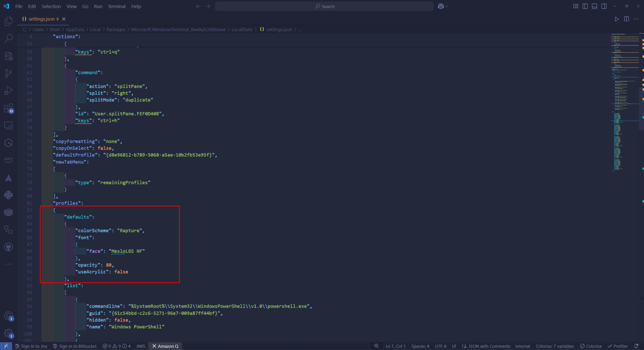Click the zoom magnifier icon in status bar
The height and width of the screenshot is (350, 644).
pos(377,346)
